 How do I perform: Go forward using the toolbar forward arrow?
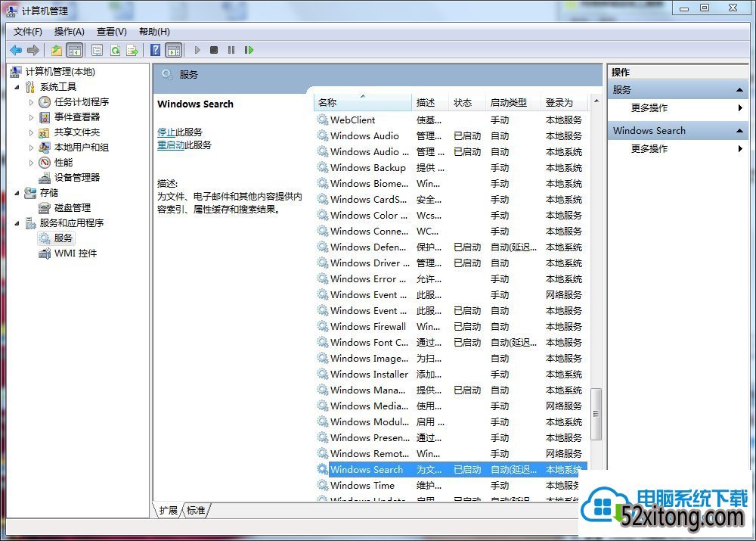click(33, 50)
